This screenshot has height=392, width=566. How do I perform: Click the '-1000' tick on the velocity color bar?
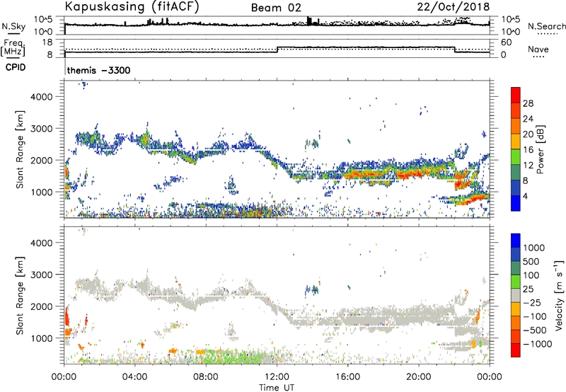coord(537,344)
